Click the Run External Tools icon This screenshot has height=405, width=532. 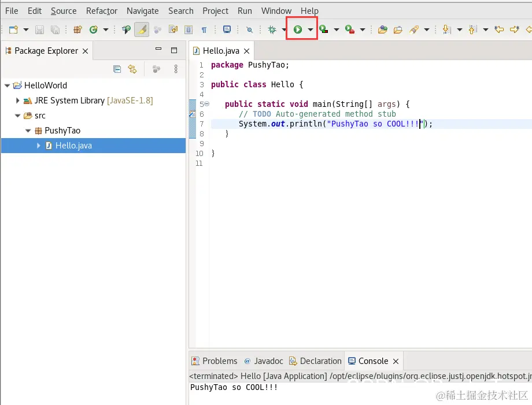(x=349, y=30)
